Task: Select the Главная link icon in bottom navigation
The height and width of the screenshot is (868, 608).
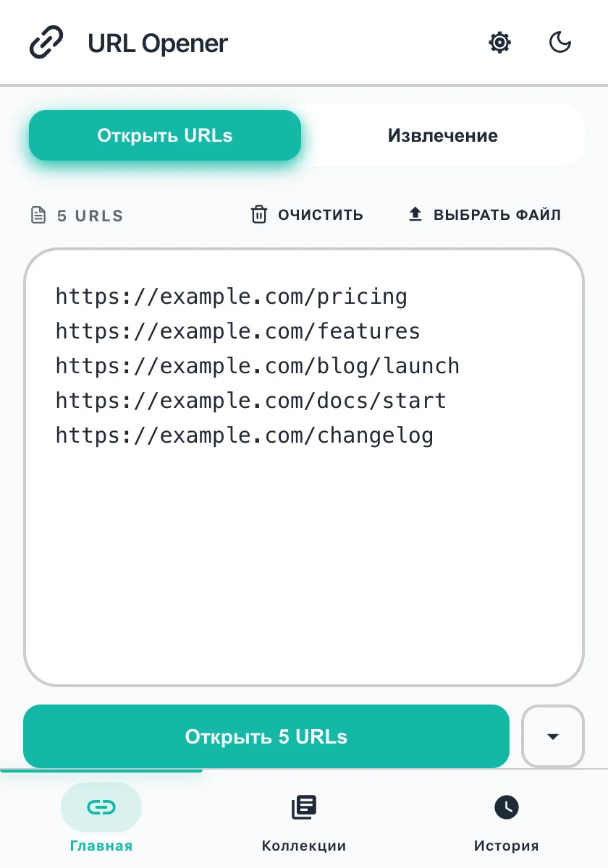Action: click(101, 807)
